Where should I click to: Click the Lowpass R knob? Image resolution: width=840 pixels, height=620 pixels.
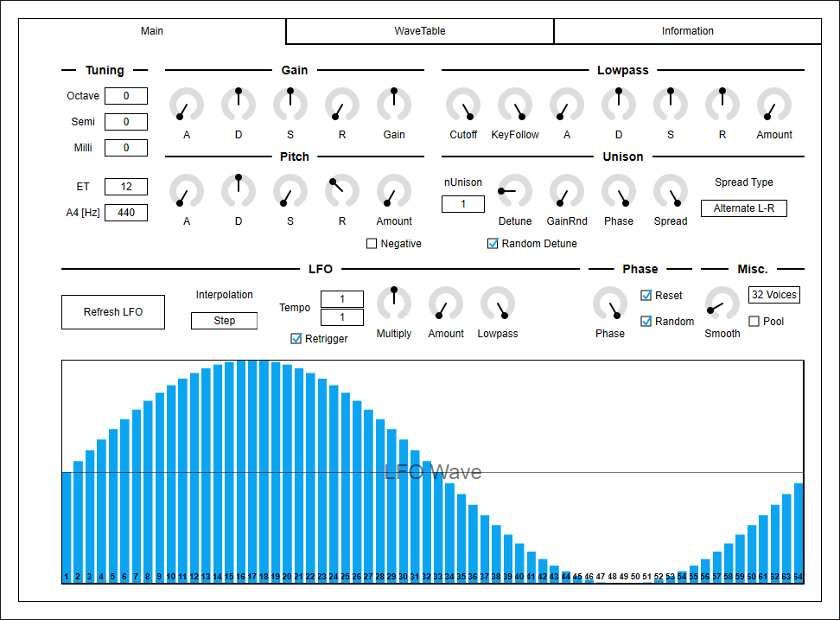click(722, 105)
